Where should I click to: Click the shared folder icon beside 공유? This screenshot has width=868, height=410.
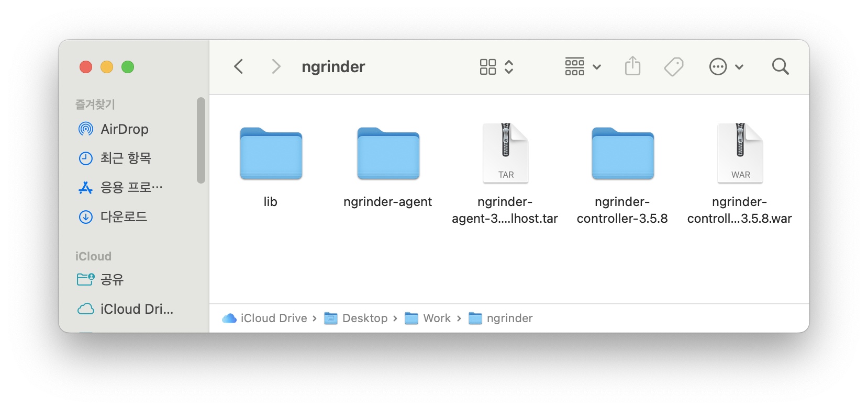coord(86,279)
